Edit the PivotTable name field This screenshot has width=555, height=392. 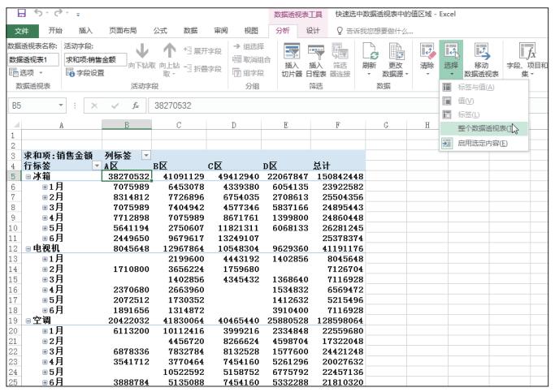tap(33, 59)
